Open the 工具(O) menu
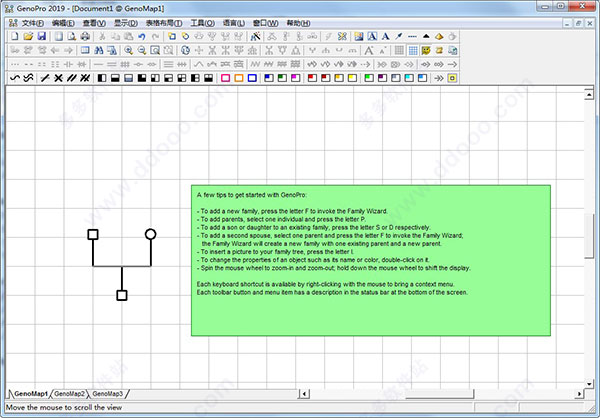 click(202, 23)
